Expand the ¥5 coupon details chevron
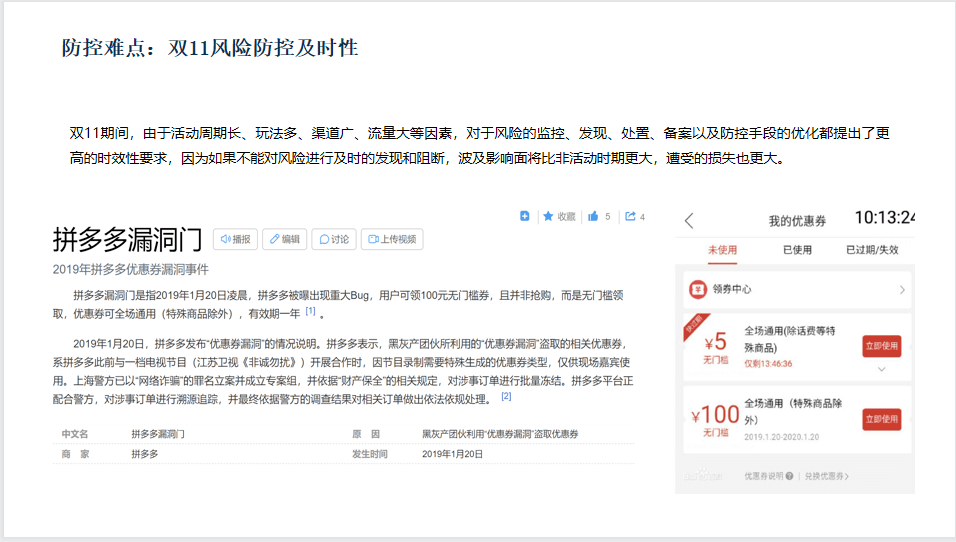 pyautogui.click(x=881, y=369)
